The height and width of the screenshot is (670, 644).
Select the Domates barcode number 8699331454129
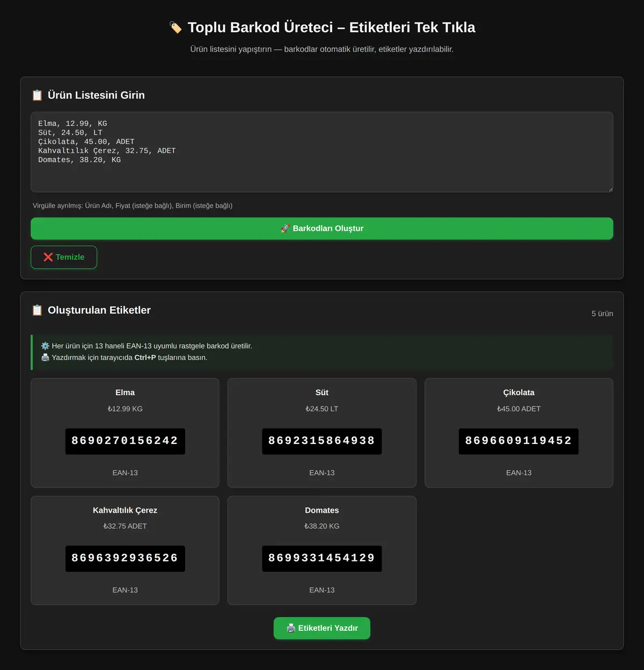pos(322,558)
